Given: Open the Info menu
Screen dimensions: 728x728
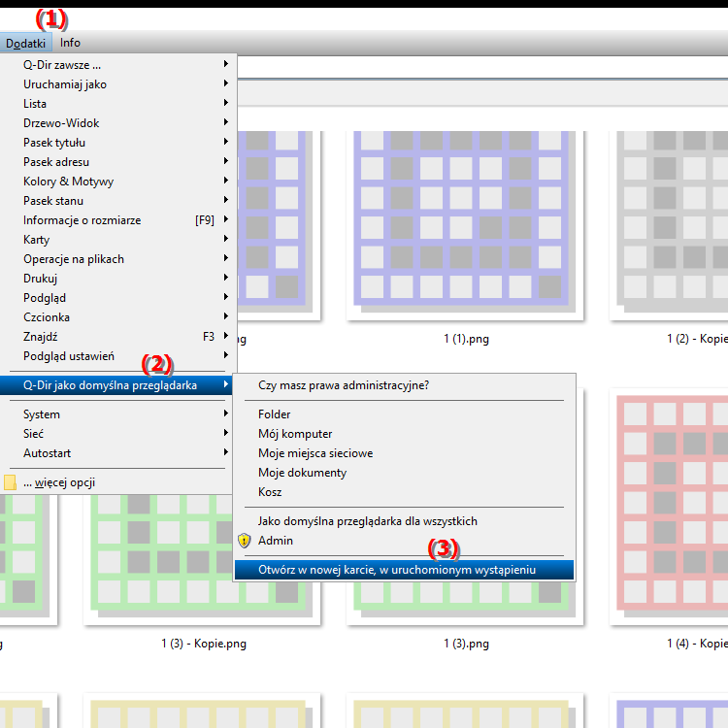Looking at the screenshot, I should click(x=70, y=43).
